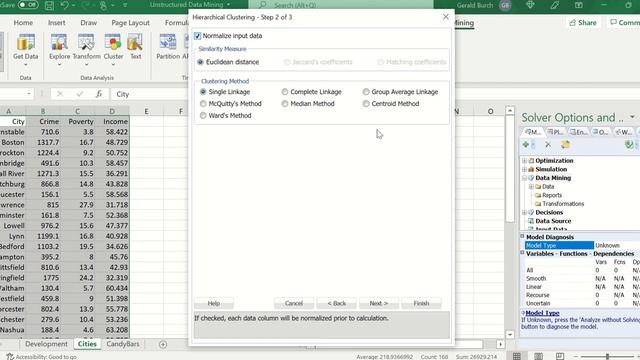Expand the Simulation tree node
640x360 pixels.
point(524,169)
